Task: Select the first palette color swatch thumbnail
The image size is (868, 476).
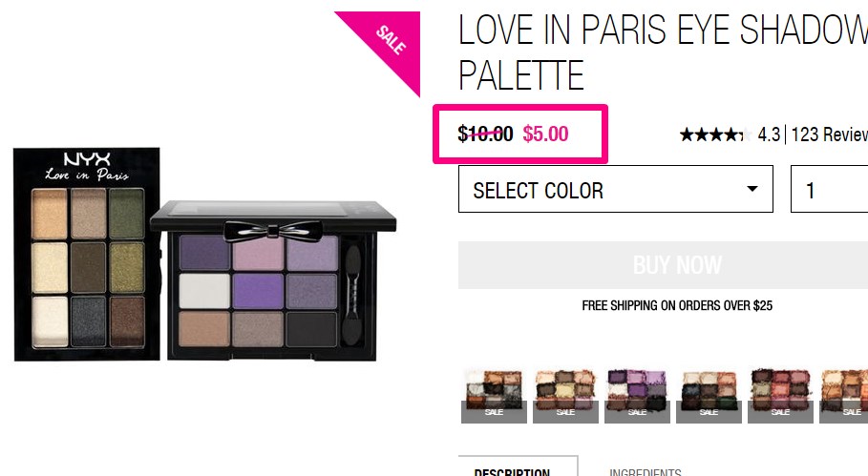Action: 494,396
